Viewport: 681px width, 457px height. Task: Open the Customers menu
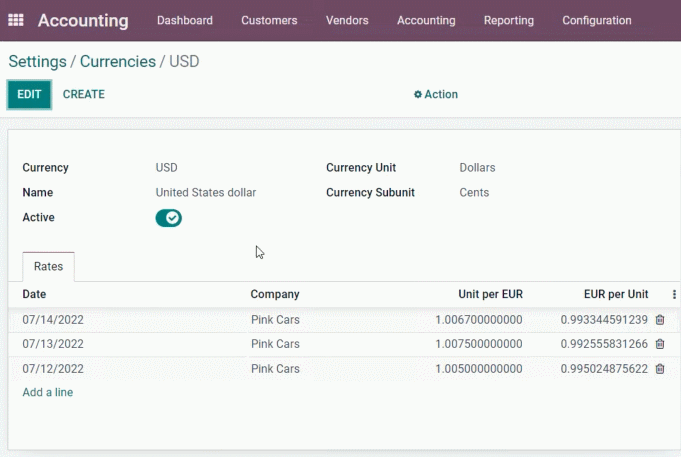coord(269,20)
